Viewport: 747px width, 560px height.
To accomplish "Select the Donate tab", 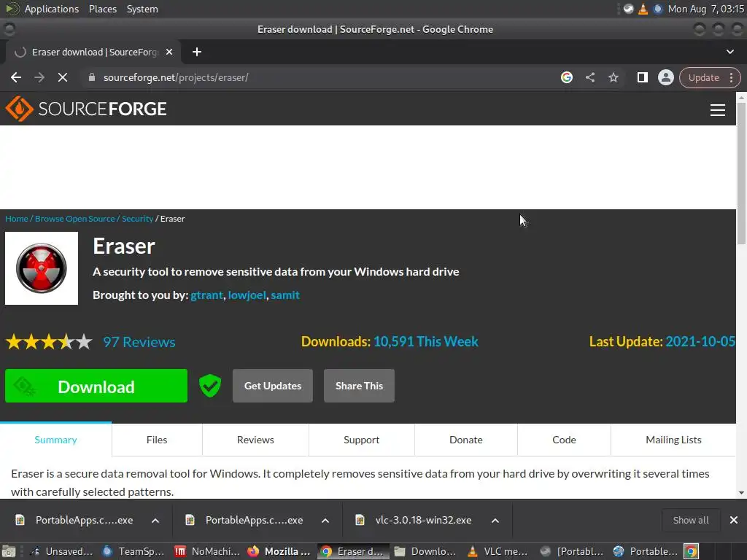I will click(x=466, y=440).
